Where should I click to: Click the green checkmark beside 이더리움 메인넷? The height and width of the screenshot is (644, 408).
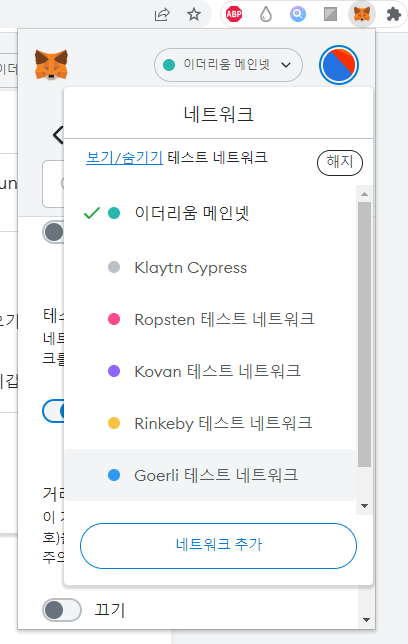[x=92, y=213]
